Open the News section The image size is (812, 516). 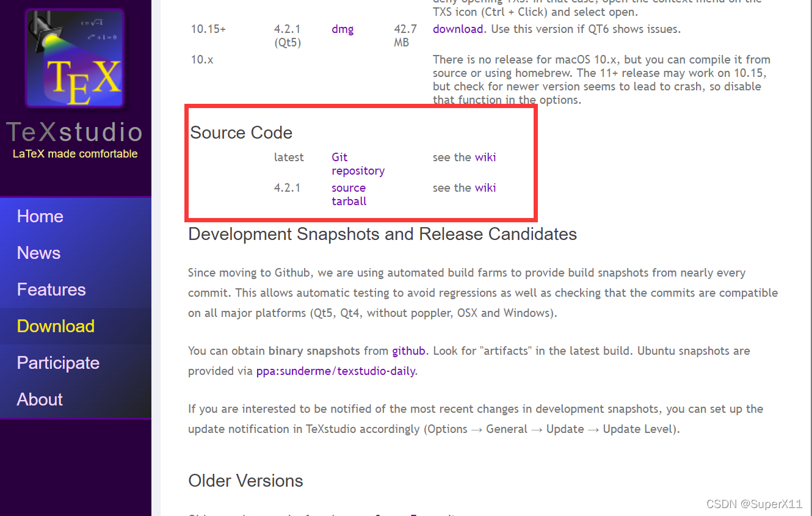(38, 253)
